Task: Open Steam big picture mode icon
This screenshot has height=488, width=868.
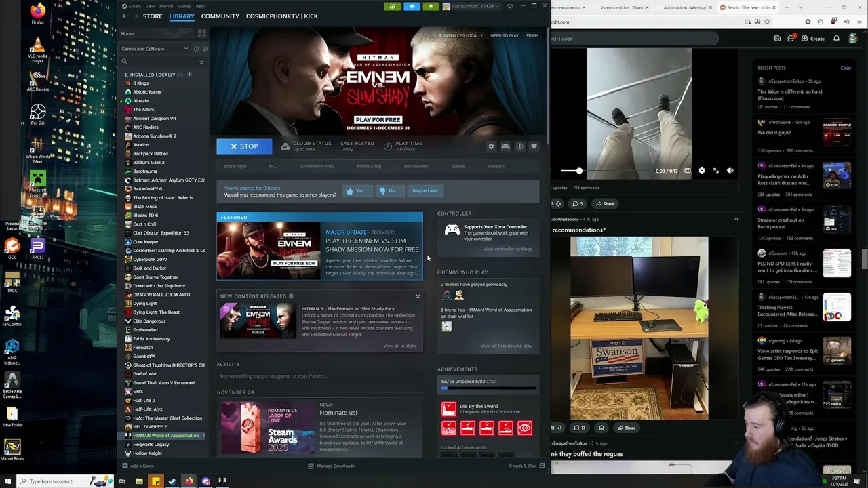Action: pyautogui.click(x=509, y=6)
